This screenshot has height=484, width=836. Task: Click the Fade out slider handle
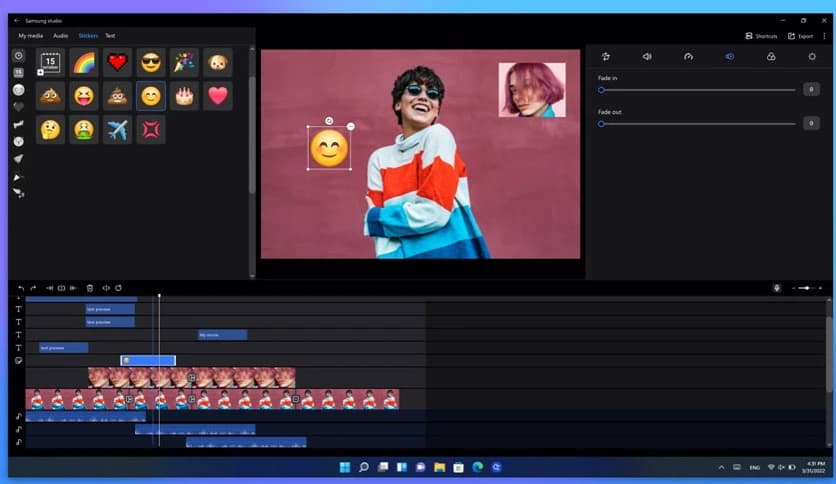coord(601,124)
